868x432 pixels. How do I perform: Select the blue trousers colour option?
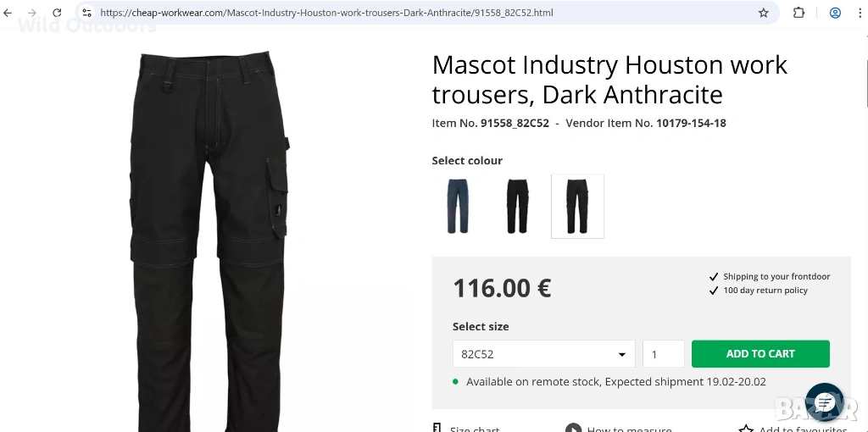click(458, 206)
